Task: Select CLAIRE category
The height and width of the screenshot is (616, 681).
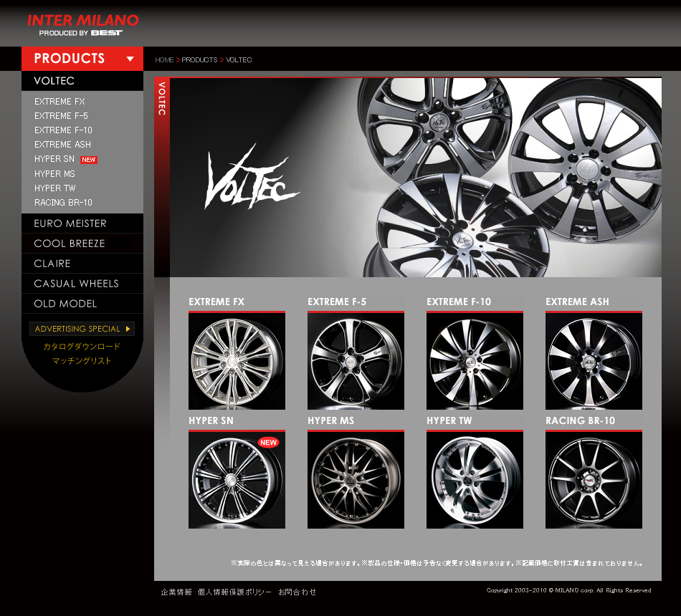Action: [x=82, y=264]
